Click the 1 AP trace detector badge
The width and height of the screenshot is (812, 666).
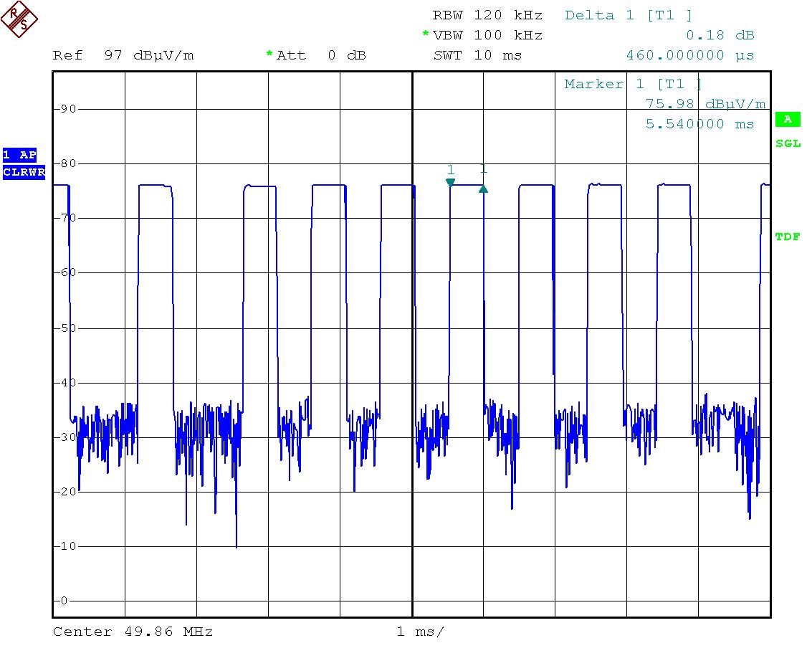(19, 155)
